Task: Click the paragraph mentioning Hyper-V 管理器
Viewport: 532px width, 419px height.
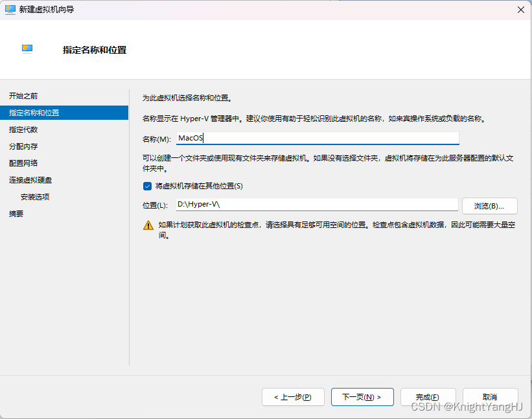Action: coord(314,119)
